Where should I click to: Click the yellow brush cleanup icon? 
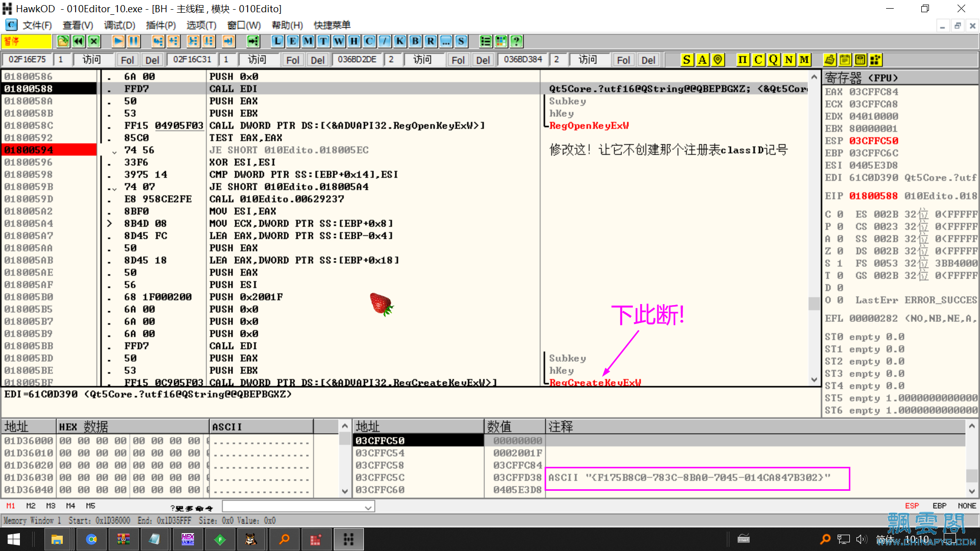pos(829,60)
